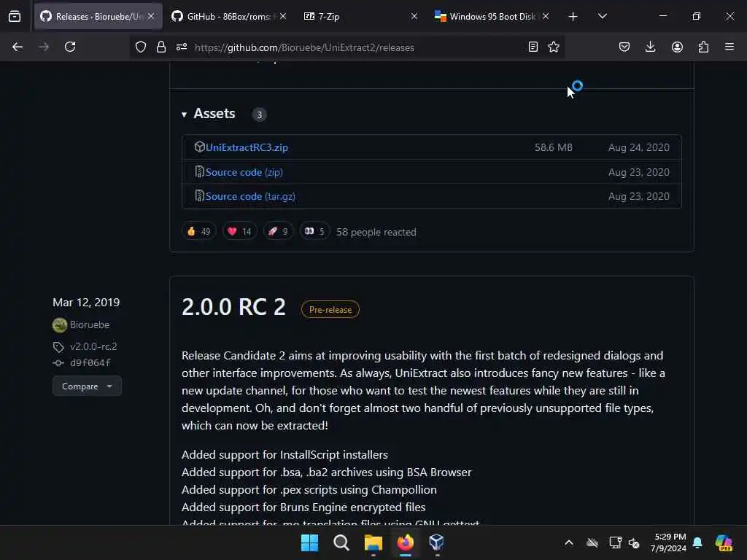This screenshot has width=747, height=560.
Task: Open the Copilot icon in the taskbar
Action: pos(724,542)
